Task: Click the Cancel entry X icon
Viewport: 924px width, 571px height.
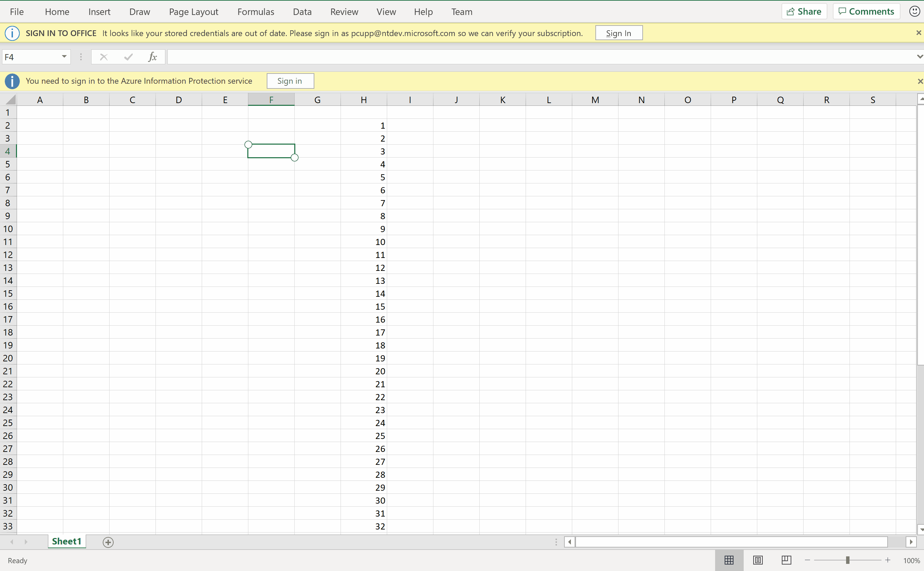Action: tap(103, 57)
